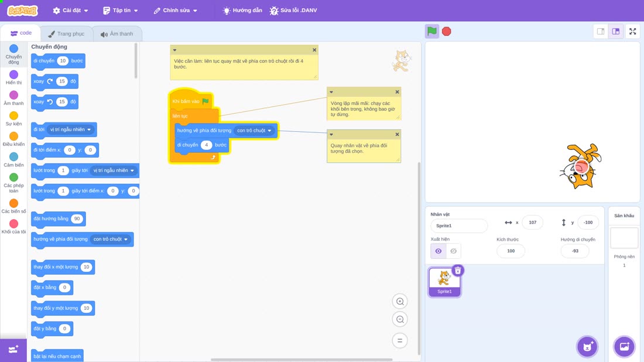644x362 pixels.
Task: Collapse the 'Vòng lặp mãi mãi' comment note
Action: (x=331, y=92)
